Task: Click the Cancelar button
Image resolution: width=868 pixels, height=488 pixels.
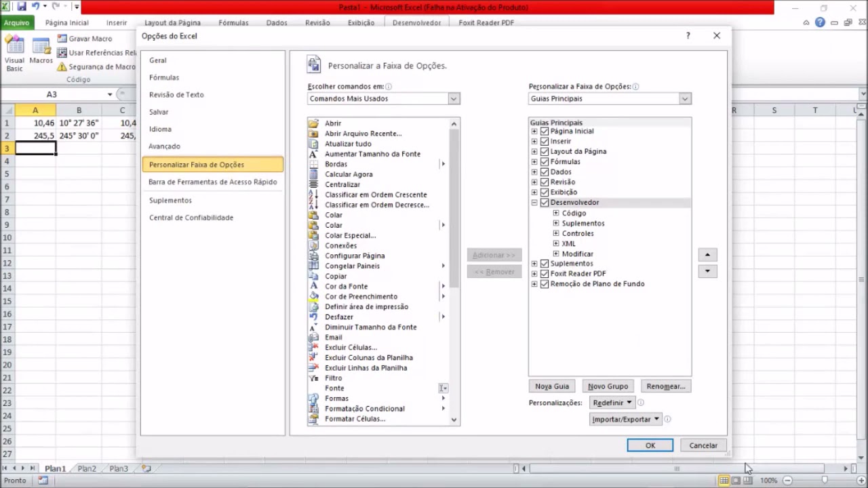Action: 703,445
